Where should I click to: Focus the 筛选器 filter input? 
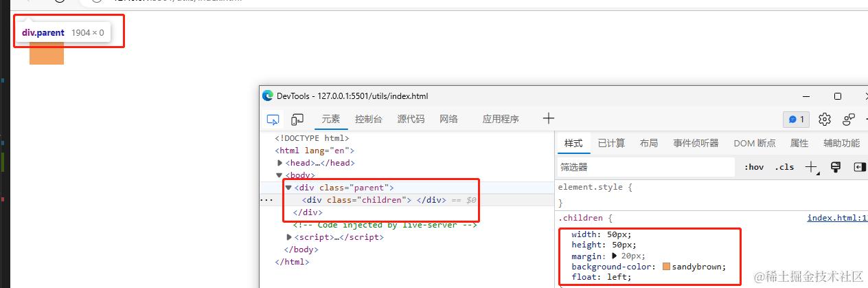pos(646,167)
